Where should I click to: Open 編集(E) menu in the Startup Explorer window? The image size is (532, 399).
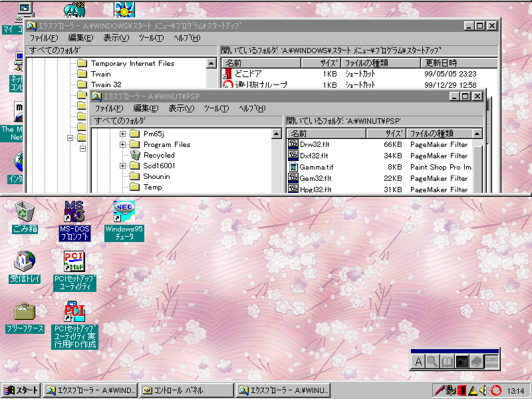(x=80, y=38)
